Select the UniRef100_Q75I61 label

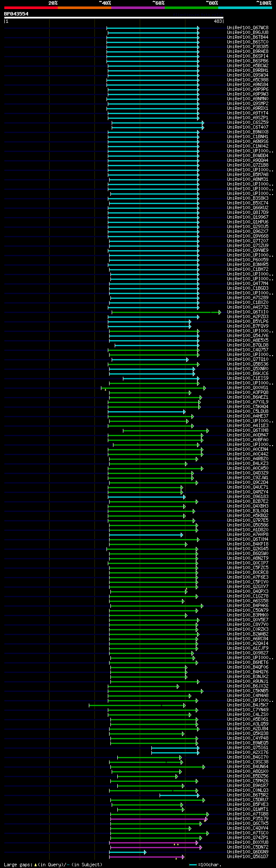click(248, 747)
